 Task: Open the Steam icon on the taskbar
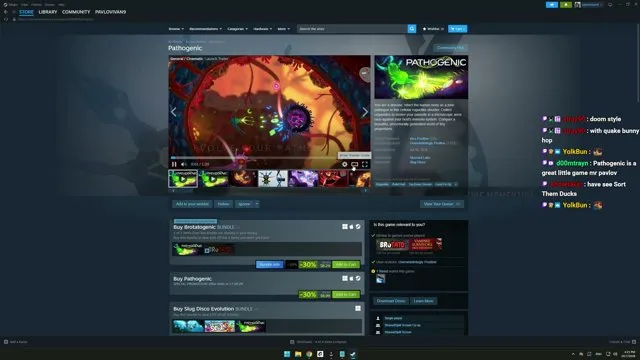[x=353, y=354]
